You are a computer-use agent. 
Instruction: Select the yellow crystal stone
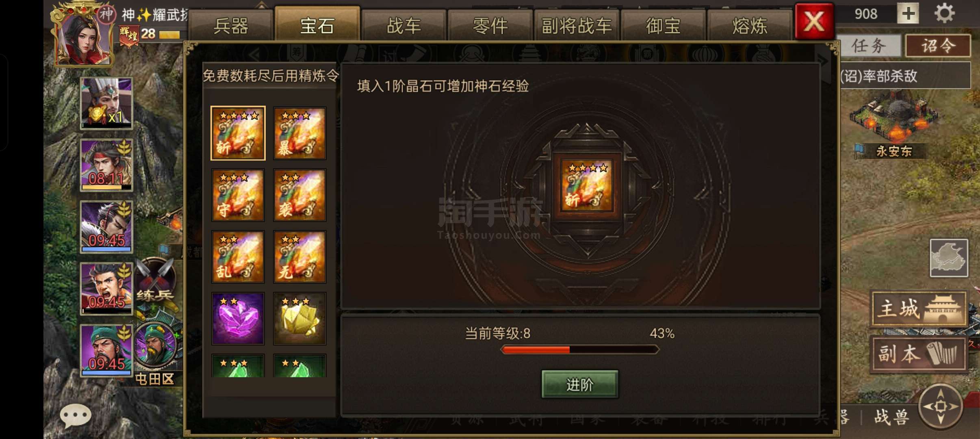[x=300, y=319]
